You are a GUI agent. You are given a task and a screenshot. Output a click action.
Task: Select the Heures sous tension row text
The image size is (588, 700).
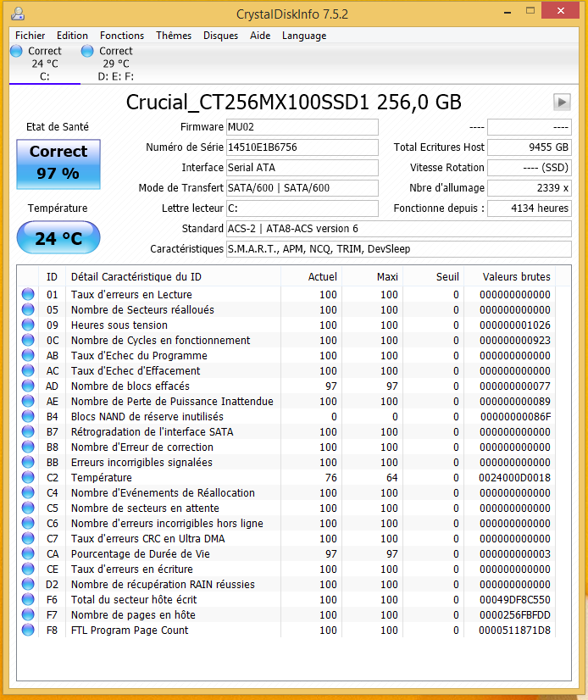[119, 325]
